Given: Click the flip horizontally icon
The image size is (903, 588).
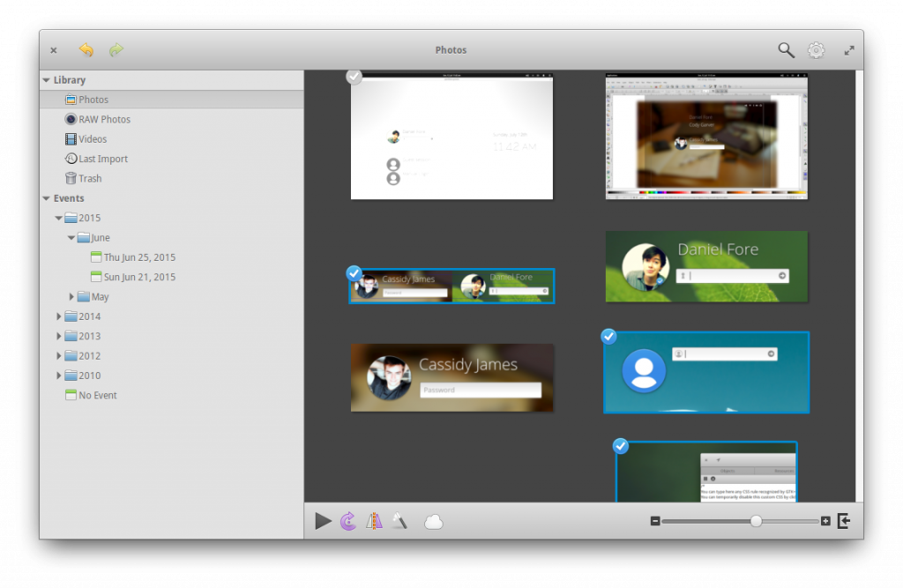Looking at the screenshot, I should [375, 521].
